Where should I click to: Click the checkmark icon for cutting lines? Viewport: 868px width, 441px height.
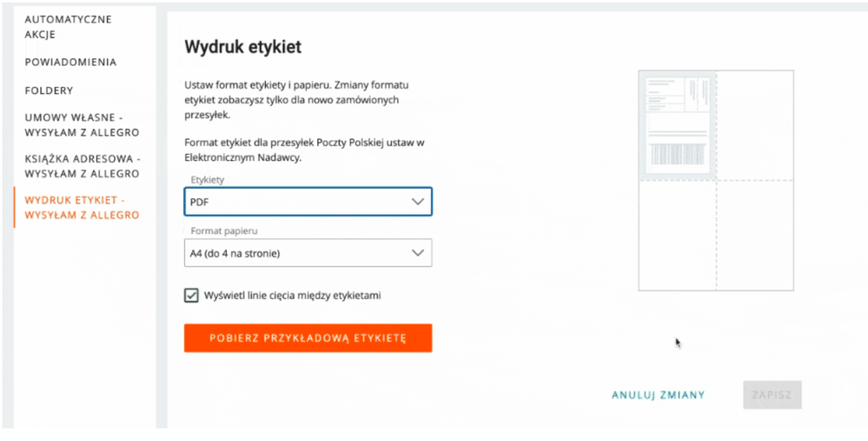pyautogui.click(x=191, y=295)
